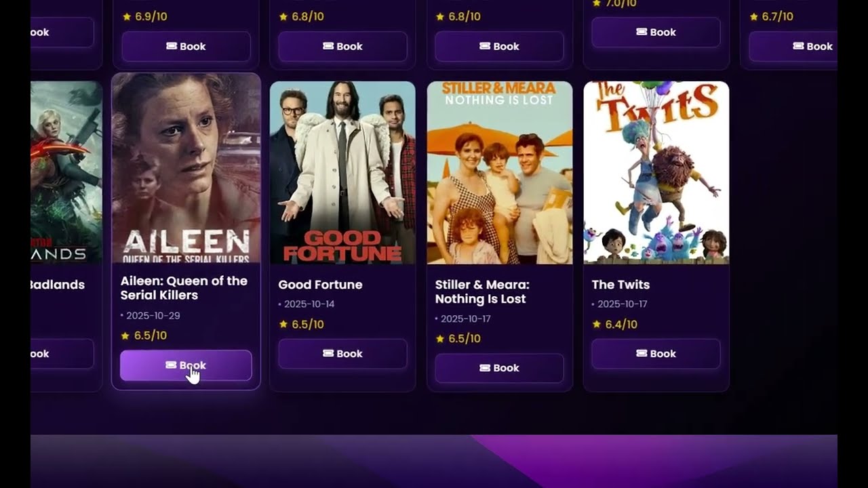Viewport: 868px width, 488px height.
Task: Click the star icon beside 6.9/10 rating
Action: (x=127, y=17)
